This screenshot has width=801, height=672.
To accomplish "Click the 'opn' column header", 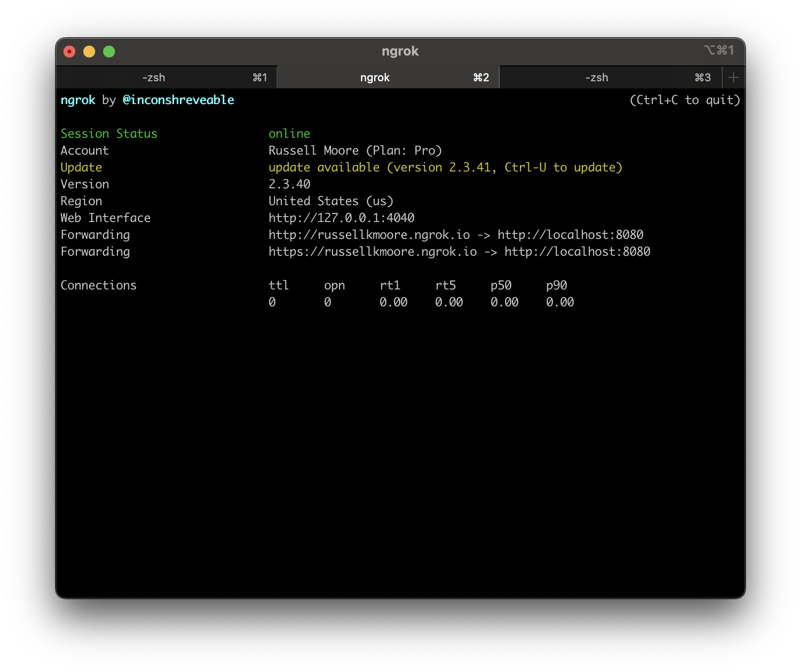I will click(x=335, y=286).
